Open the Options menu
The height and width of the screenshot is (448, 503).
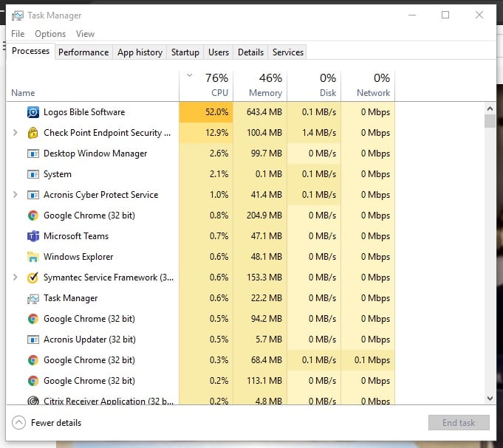(50, 34)
